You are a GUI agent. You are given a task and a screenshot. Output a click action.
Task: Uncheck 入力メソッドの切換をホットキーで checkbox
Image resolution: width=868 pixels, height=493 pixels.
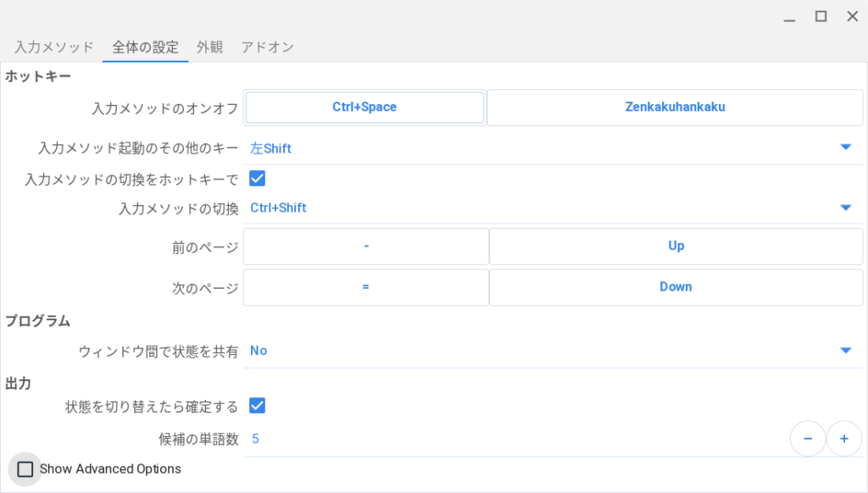point(258,178)
